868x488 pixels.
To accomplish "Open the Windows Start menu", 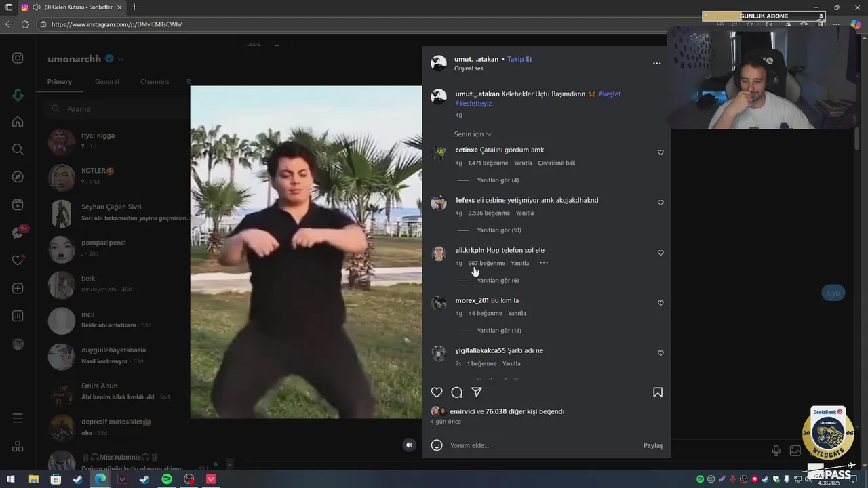I will [x=11, y=479].
